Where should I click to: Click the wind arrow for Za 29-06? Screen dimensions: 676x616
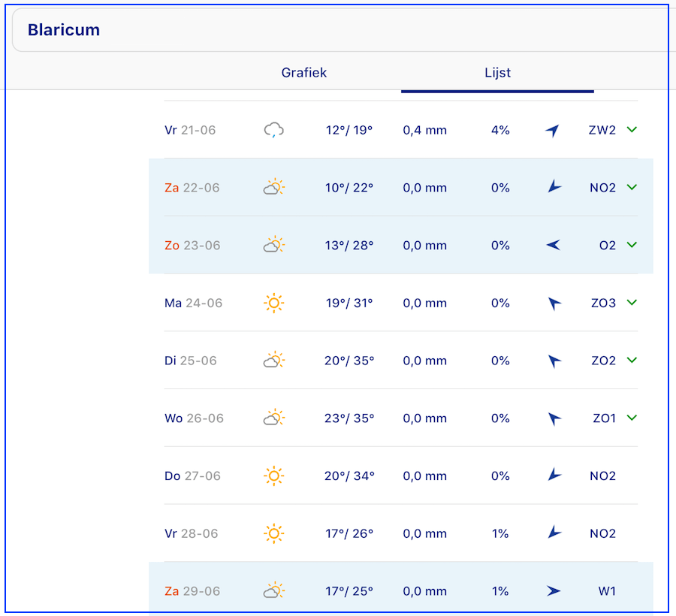point(554,591)
